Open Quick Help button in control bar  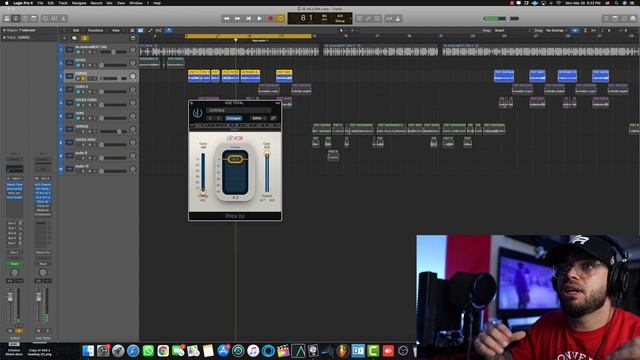pos(25,18)
